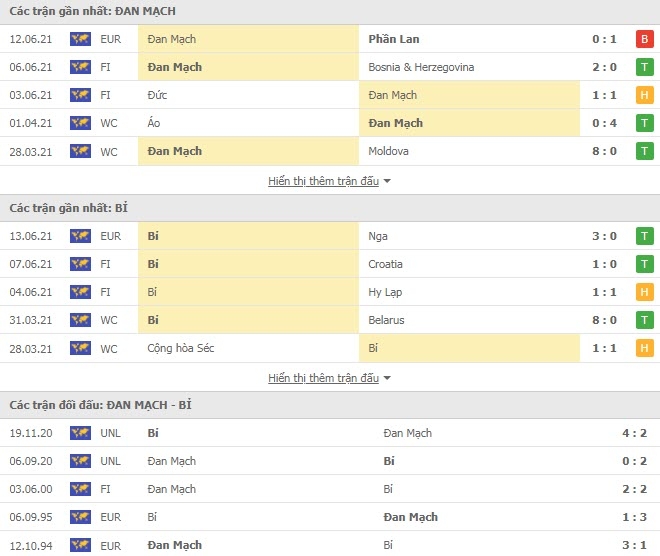
Task: Click green T badge for Croatia 1:0 match
Action: (644, 264)
